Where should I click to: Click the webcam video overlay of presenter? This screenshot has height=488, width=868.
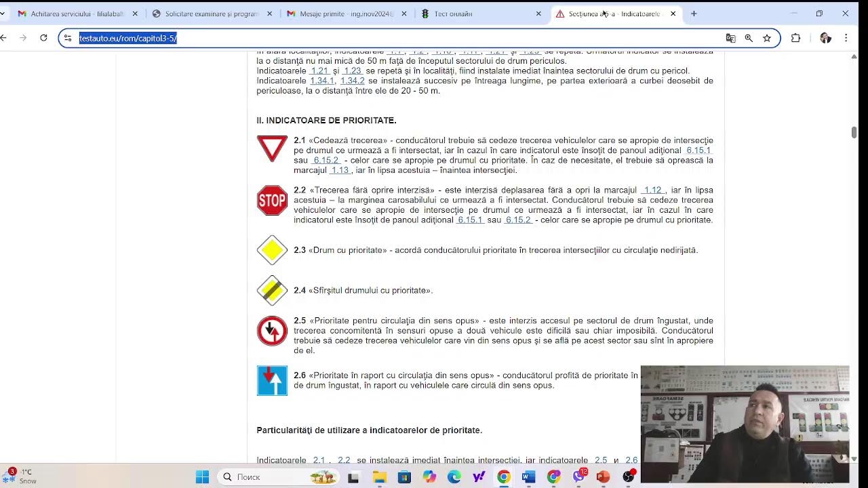pos(745,424)
